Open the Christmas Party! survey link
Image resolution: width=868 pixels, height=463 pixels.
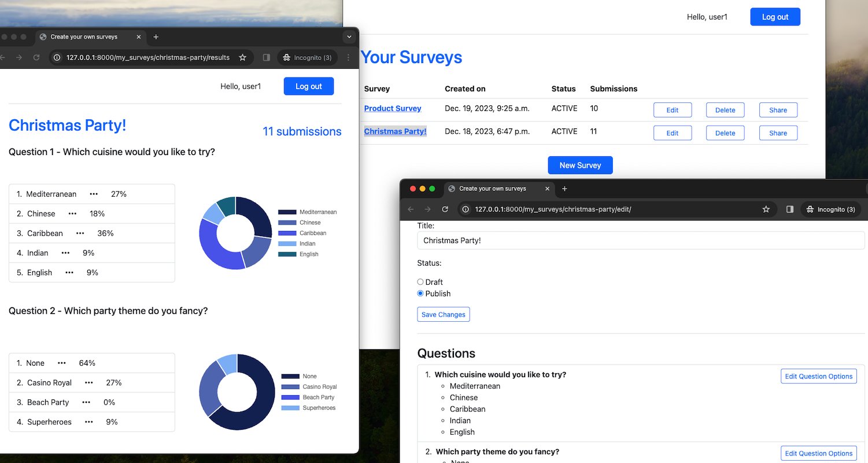pos(395,131)
